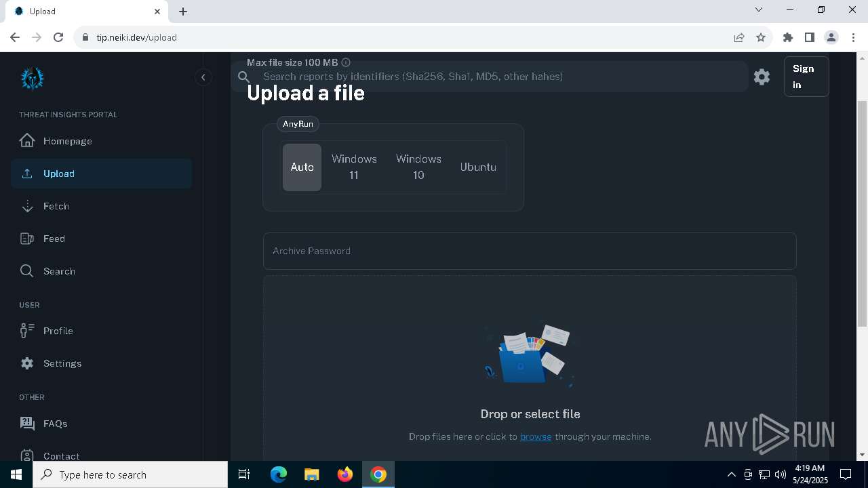The height and width of the screenshot is (488, 868).
Task: Open Task View on taskbar
Action: point(244,474)
